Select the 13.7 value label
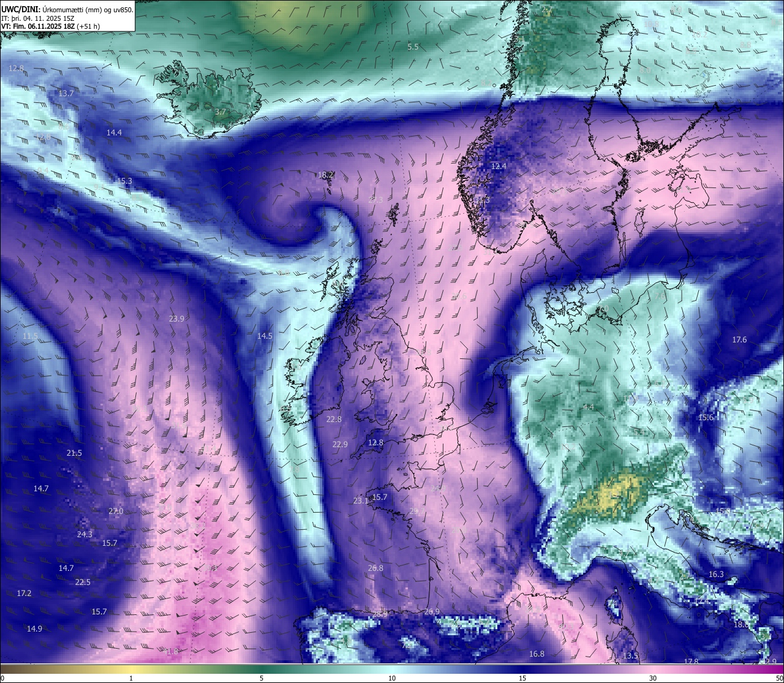The image size is (784, 683). [x=66, y=93]
